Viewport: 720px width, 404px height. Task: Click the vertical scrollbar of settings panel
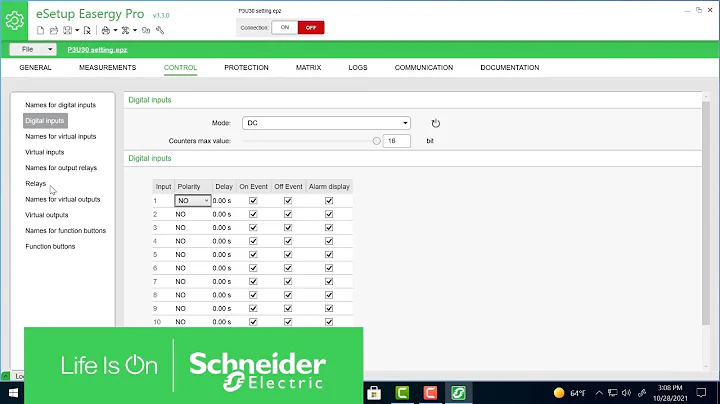pyautogui.click(x=706, y=213)
